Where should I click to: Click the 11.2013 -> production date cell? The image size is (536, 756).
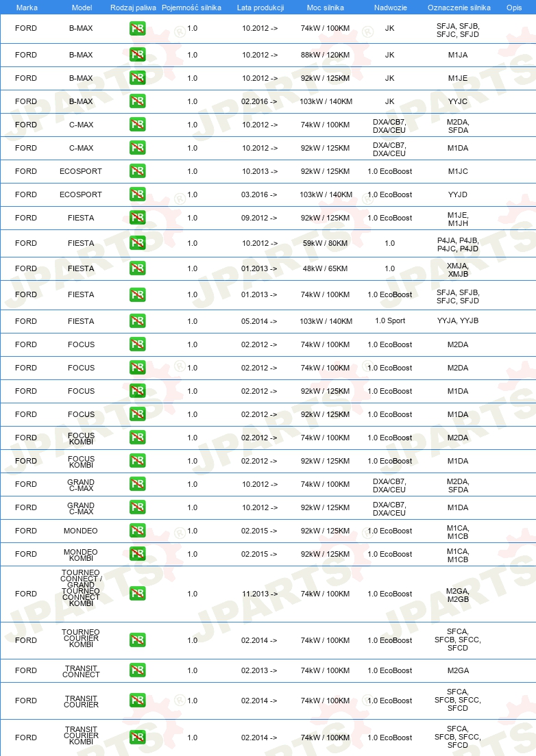(260, 594)
